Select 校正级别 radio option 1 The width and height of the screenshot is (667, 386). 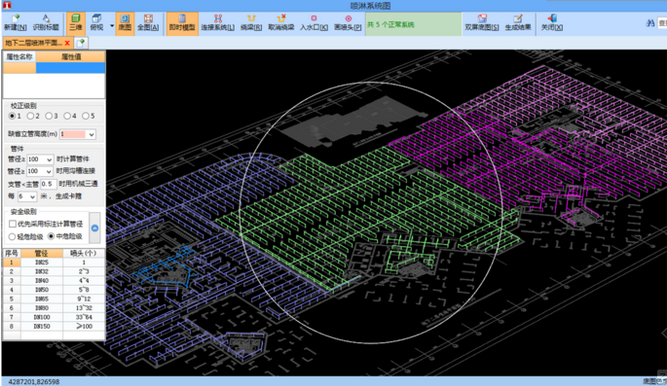12,116
